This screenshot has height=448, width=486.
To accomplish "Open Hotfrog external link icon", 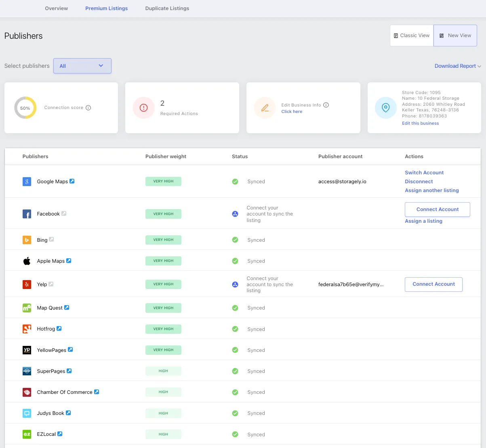I will [59, 329].
